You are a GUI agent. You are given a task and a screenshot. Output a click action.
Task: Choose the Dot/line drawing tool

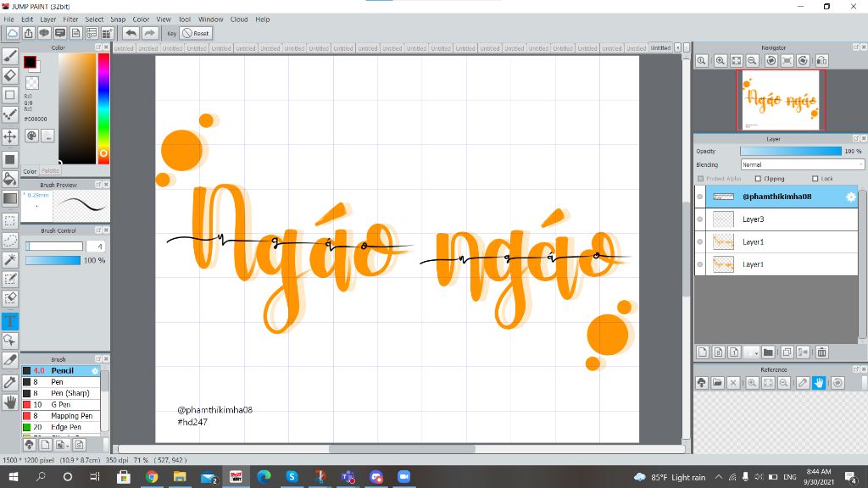(x=10, y=114)
